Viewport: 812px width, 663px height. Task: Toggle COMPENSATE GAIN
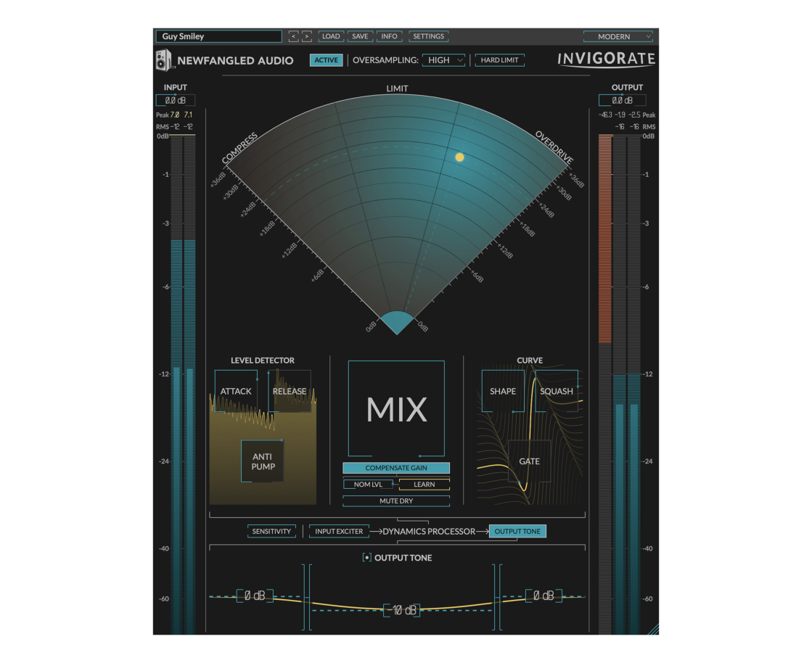396,468
